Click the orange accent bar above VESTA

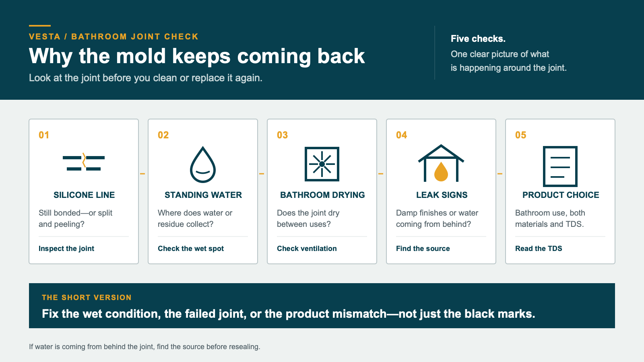40,26
